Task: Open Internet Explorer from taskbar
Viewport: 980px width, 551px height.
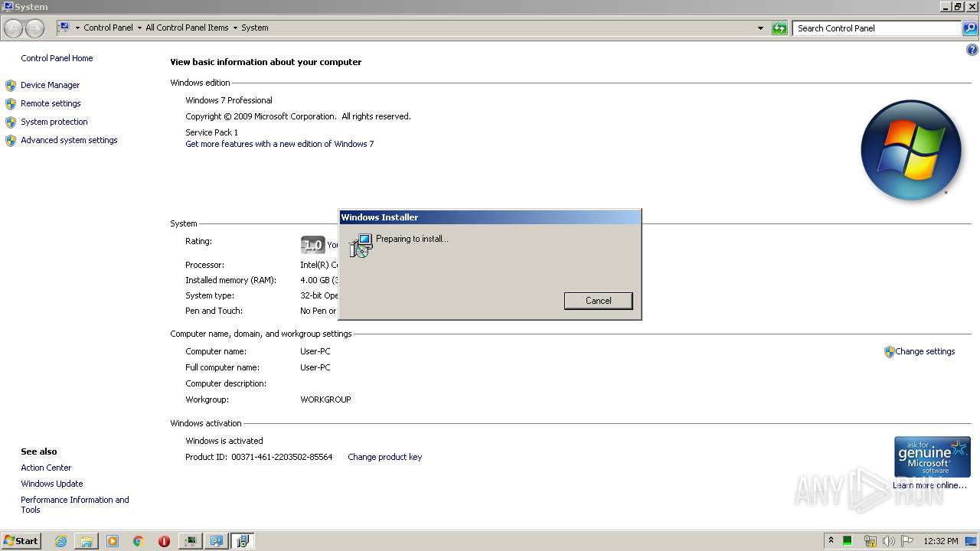Action: coord(60,541)
